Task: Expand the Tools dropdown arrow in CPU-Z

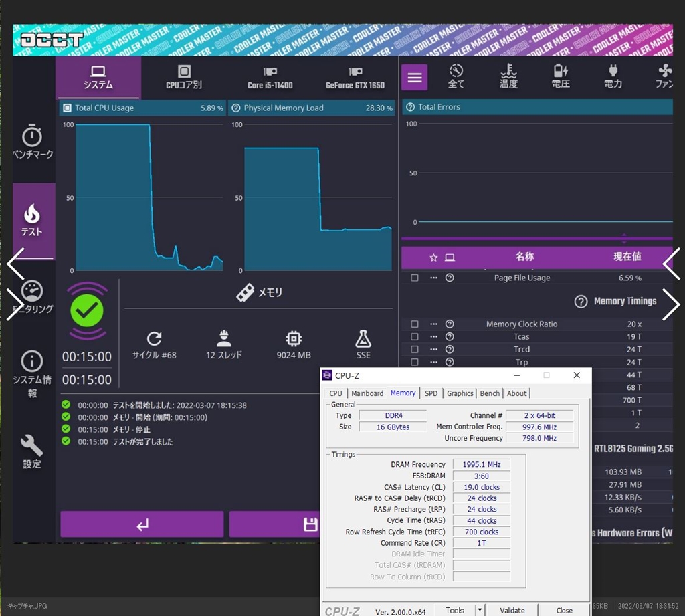Action: pos(480,611)
